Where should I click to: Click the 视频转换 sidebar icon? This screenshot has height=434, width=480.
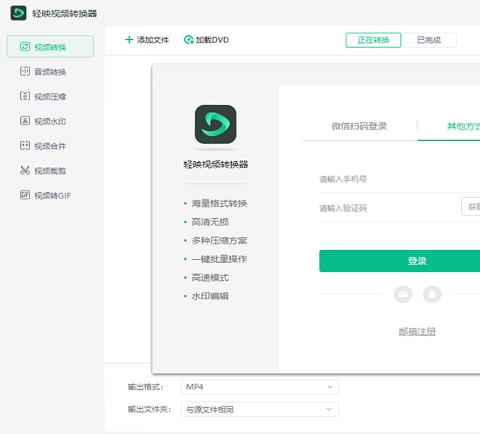pyautogui.click(x=25, y=46)
